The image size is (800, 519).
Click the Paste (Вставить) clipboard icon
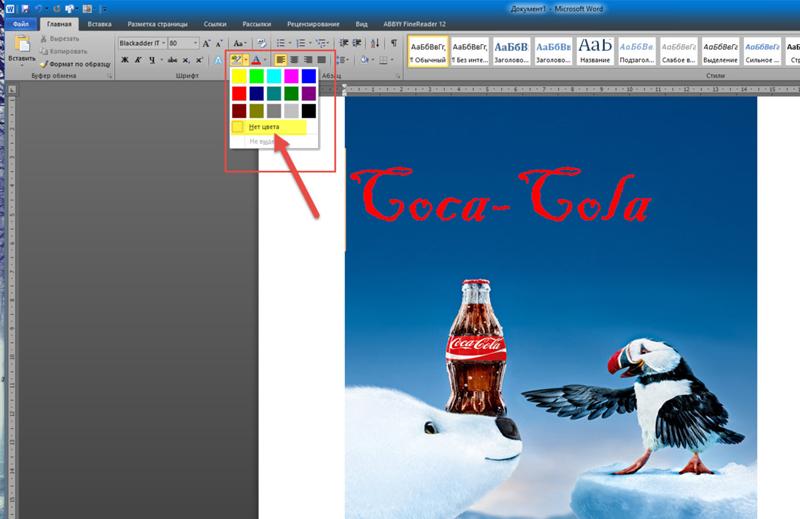click(22, 44)
